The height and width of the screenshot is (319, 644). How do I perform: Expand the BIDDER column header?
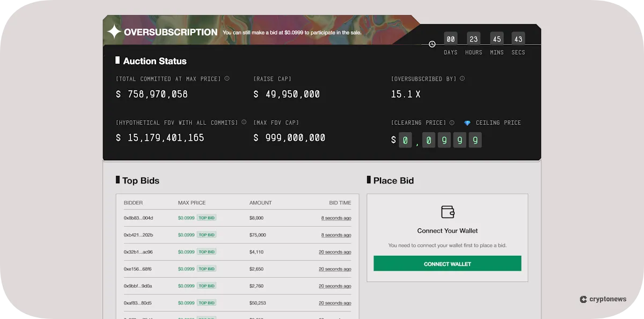point(133,203)
